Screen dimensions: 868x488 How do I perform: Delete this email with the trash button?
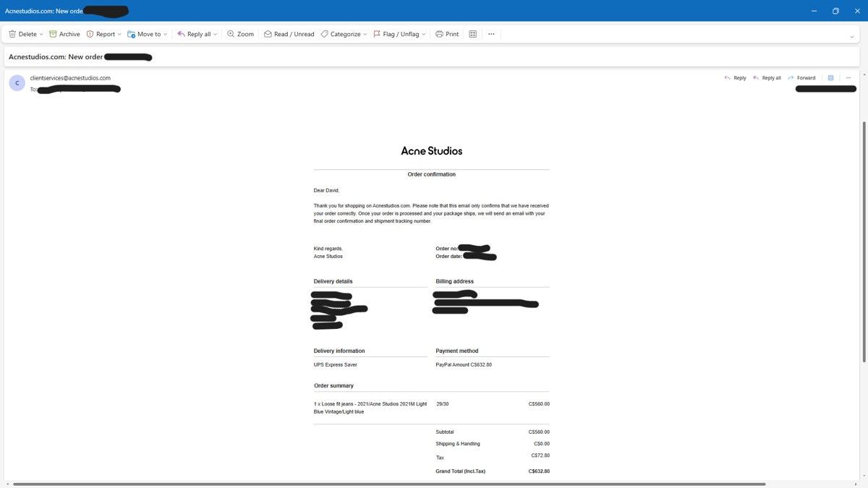[x=22, y=34]
